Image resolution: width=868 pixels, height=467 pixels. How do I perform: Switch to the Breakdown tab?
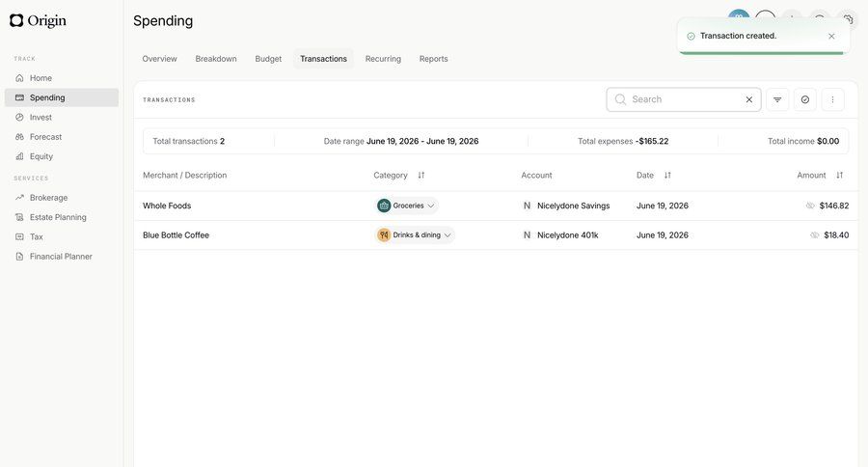coord(216,59)
